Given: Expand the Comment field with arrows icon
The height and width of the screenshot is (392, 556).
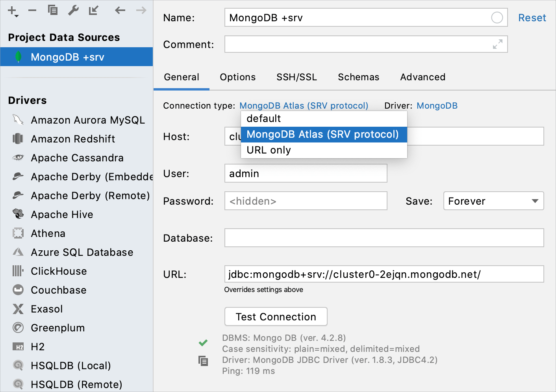Looking at the screenshot, I should tap(498, 44).
